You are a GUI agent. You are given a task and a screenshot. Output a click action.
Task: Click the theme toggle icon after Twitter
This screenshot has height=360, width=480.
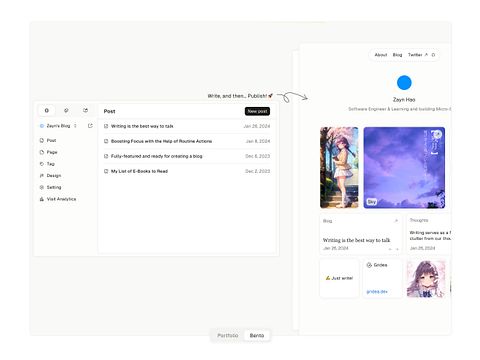coord(433,55)
